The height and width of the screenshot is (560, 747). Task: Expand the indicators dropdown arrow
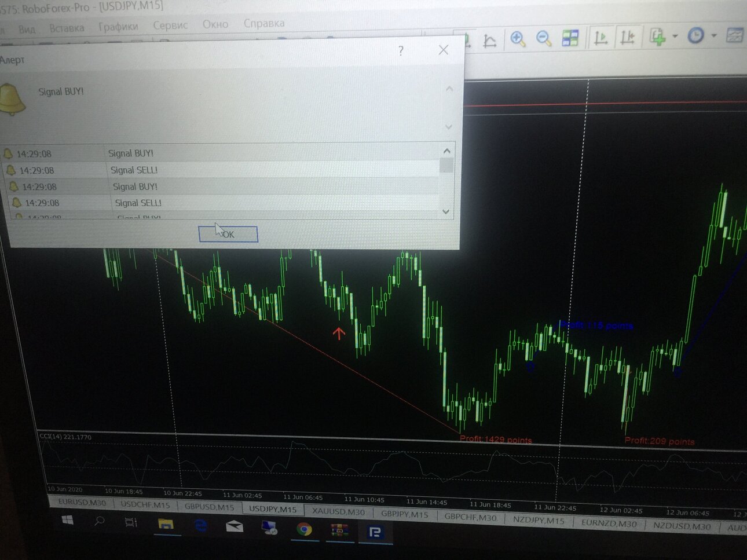pos(675,36)
